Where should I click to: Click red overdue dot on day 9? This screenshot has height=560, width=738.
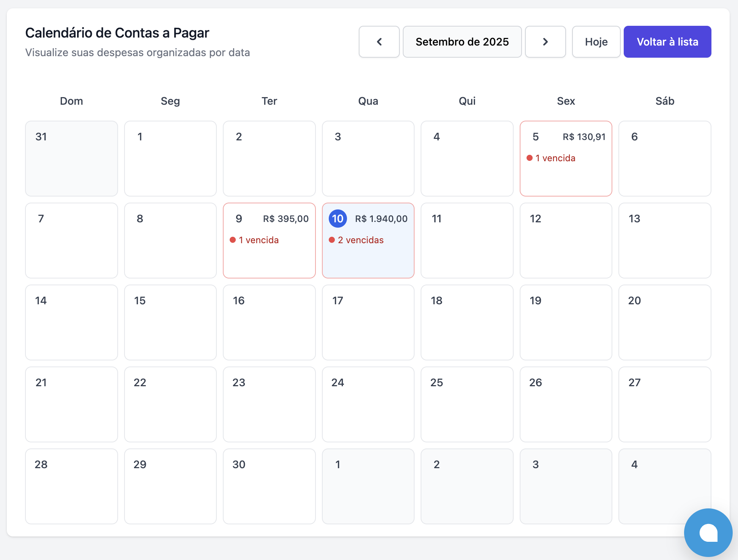point(233,240)
